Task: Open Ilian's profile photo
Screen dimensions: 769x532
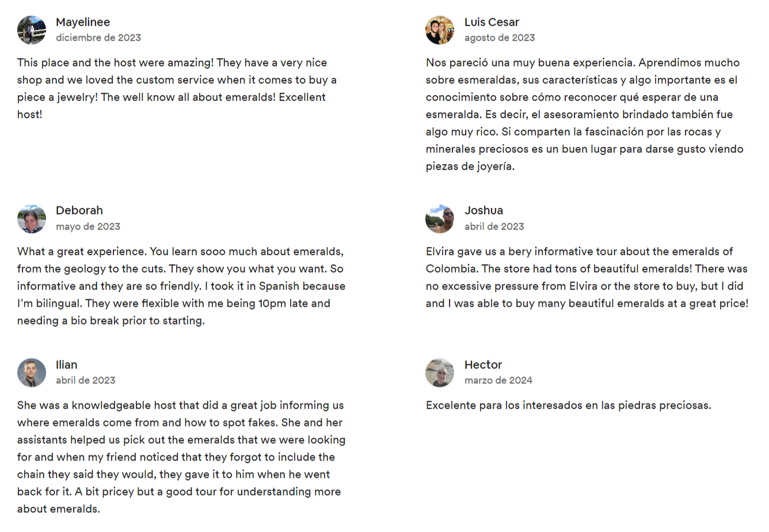Action: [32, 373]
